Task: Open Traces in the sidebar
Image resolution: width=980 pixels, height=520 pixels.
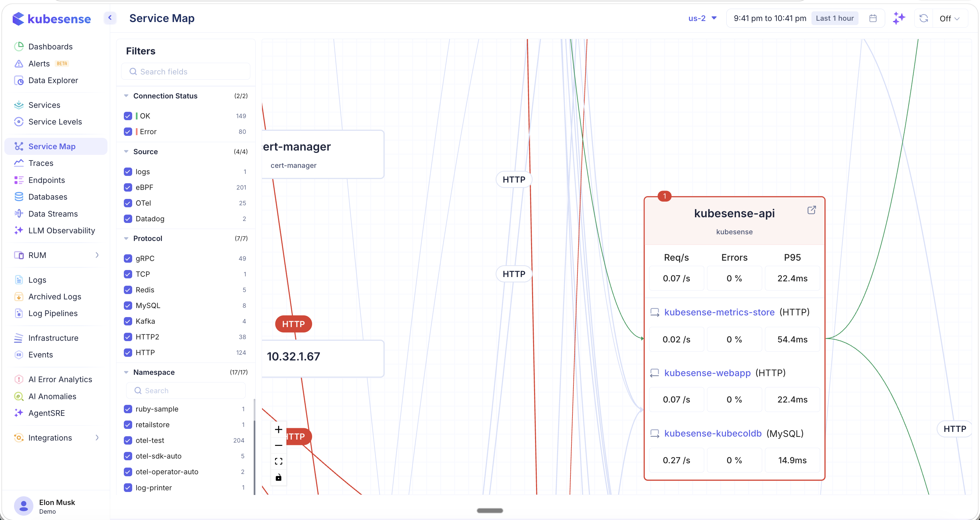Action: coord(41,163)
